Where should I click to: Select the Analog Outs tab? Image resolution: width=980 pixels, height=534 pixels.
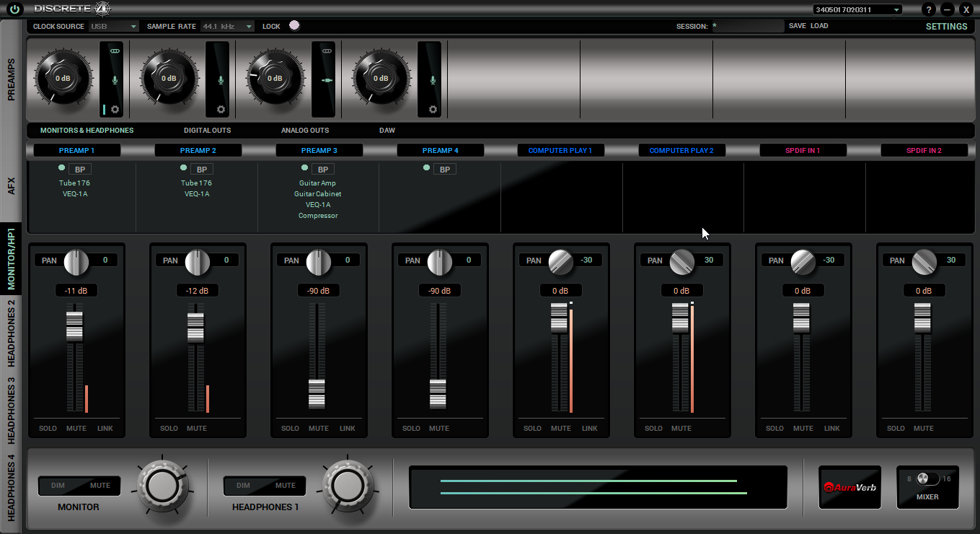click(305, 131)
